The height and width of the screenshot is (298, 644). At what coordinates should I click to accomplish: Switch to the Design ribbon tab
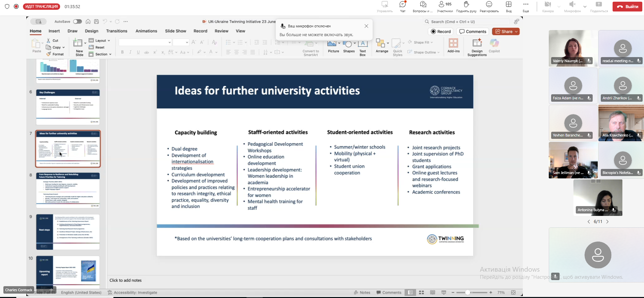(92, 31)
